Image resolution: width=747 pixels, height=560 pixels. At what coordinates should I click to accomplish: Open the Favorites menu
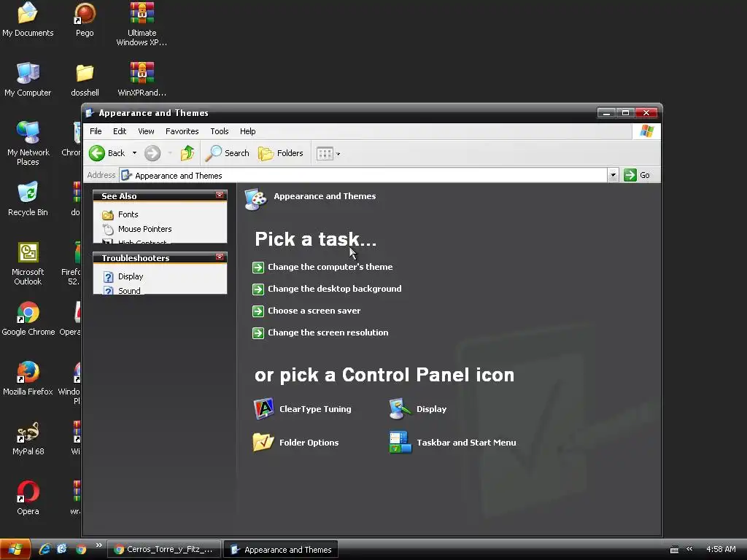tap(182, 131)
